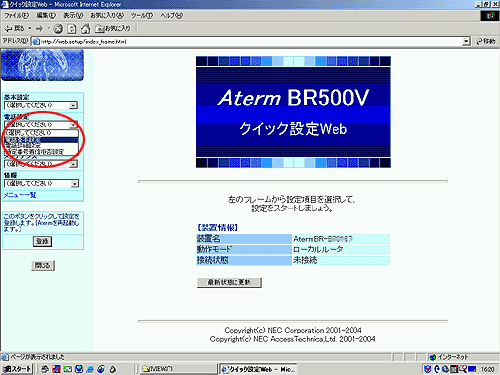
Task: Click the browser Back arrow icon
Action: coord(8,29)
